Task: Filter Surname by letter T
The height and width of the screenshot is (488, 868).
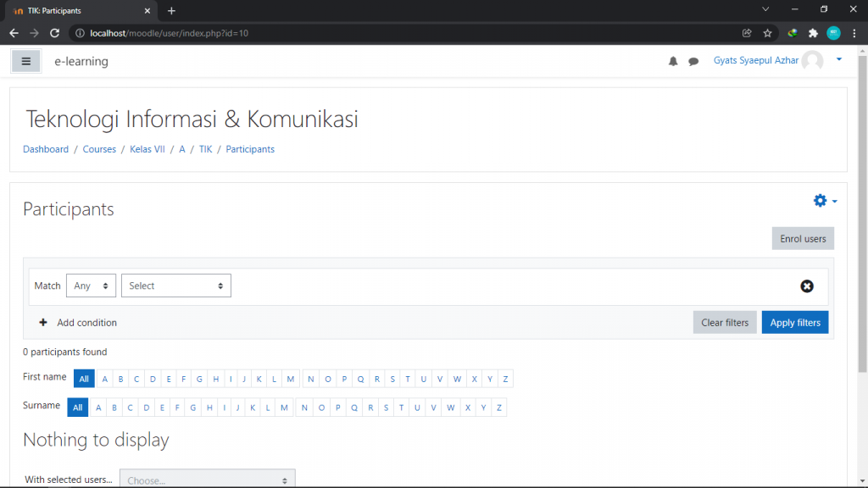Action: pyautogui.click(x=402, y=408)
